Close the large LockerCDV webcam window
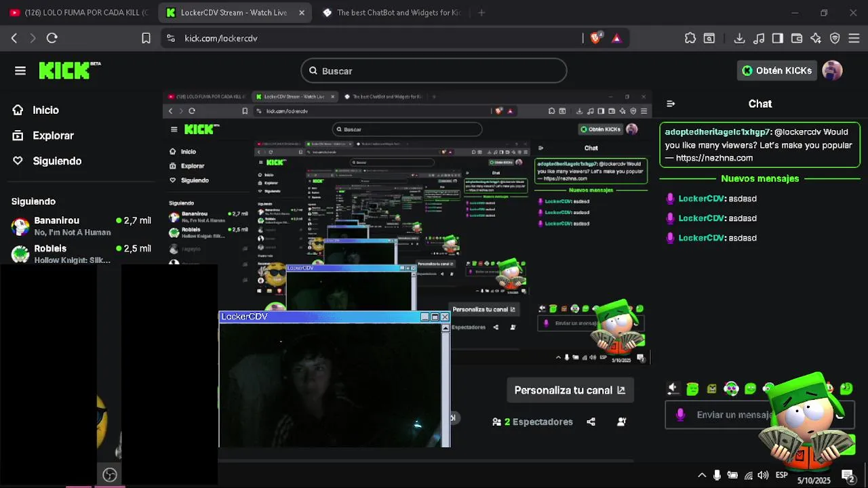Image resolution: width=868 pixels, height=488 pixels. pyautogui.click(x=445, y=317)
